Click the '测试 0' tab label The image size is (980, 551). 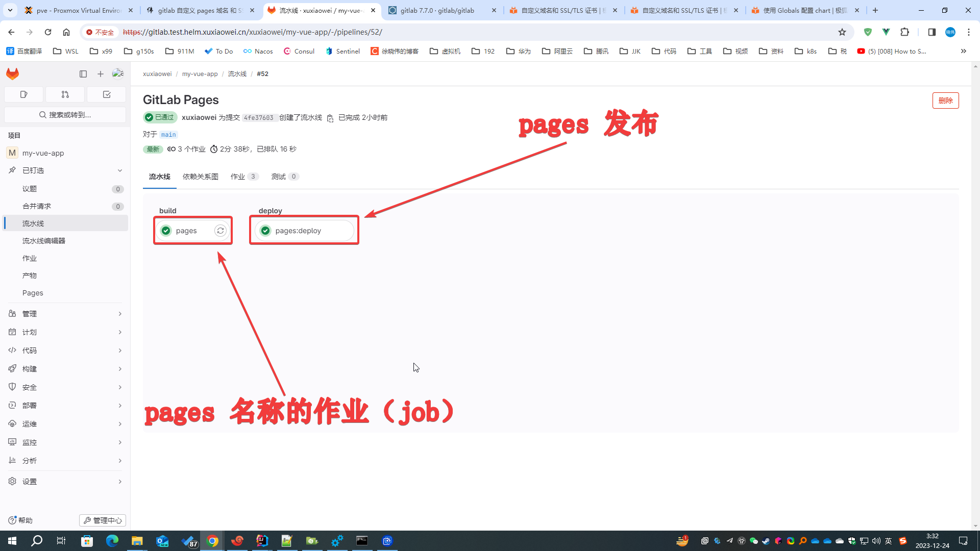[284, 176]
